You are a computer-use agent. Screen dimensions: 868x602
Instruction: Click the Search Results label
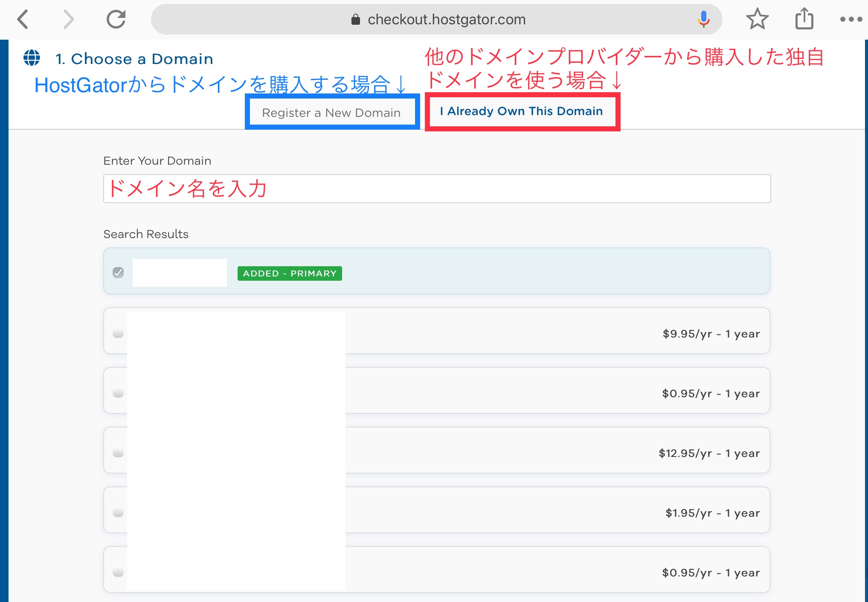146,234
